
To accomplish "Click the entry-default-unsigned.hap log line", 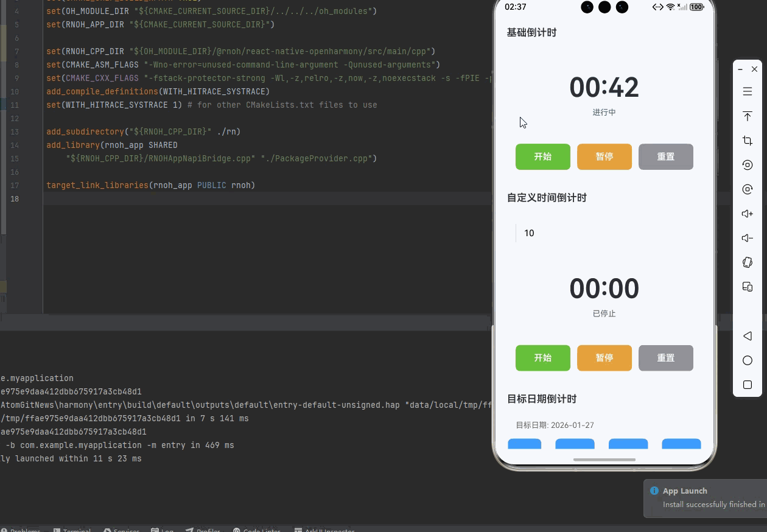I will point(246,405).
